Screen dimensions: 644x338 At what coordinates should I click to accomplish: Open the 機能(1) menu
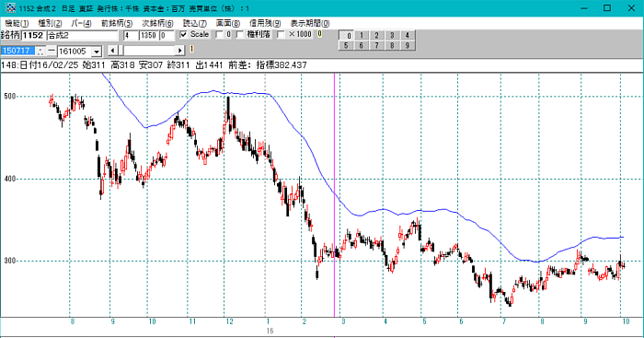click(x=17, y=23)
